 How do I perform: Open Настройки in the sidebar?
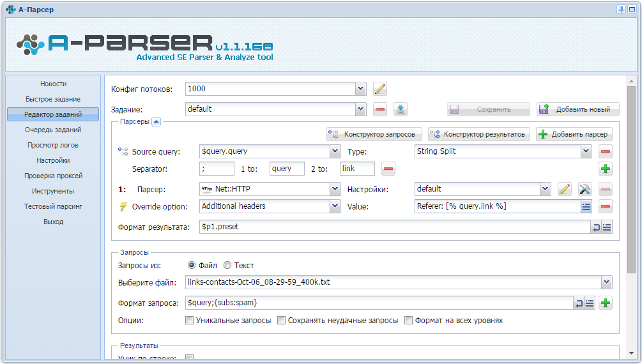(x=53, y=160)
